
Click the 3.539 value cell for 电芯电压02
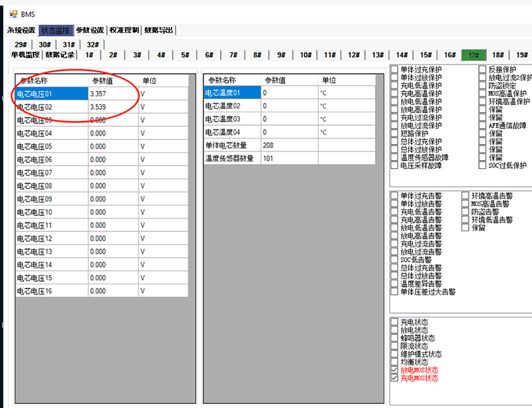coord(112,107)
